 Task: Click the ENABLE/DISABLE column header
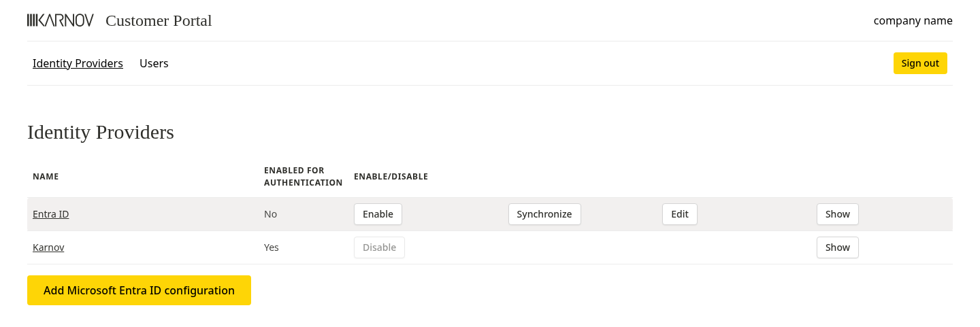tap(391, 177)
